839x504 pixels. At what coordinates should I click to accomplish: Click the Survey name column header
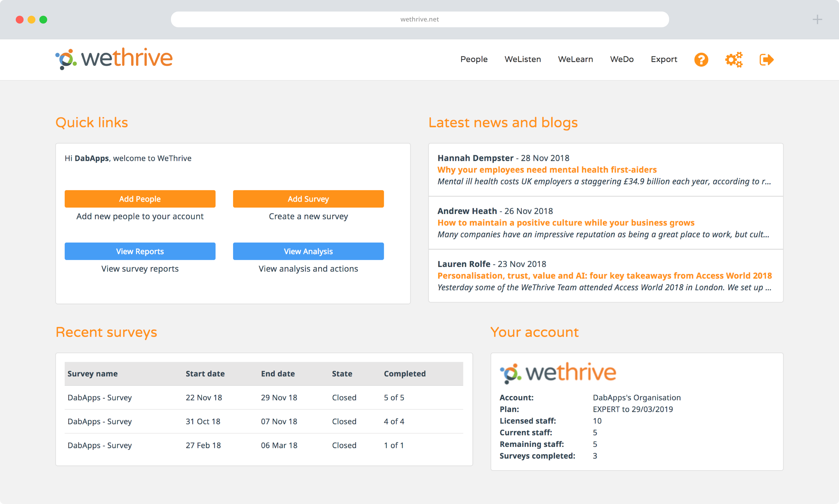coord(93,374)
